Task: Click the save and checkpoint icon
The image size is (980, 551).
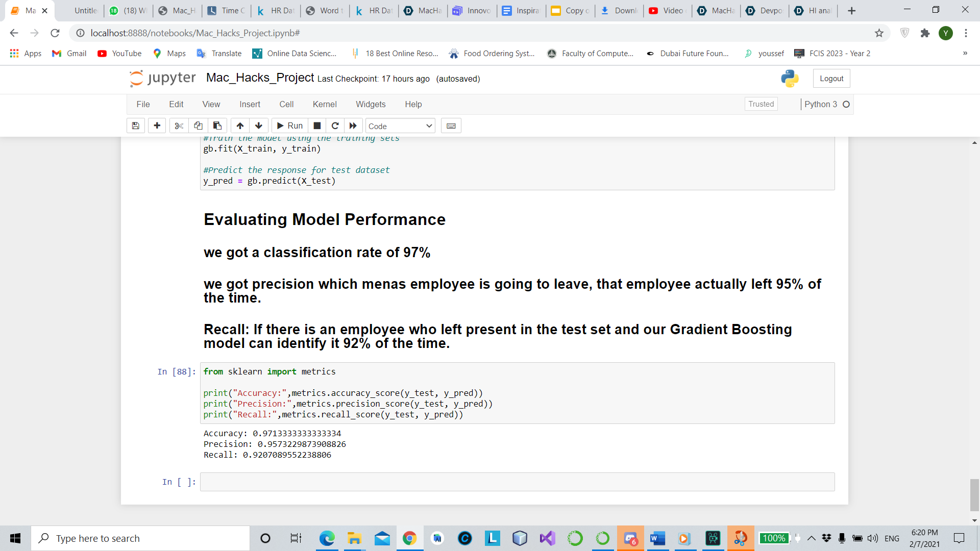Action: point(135,126)
